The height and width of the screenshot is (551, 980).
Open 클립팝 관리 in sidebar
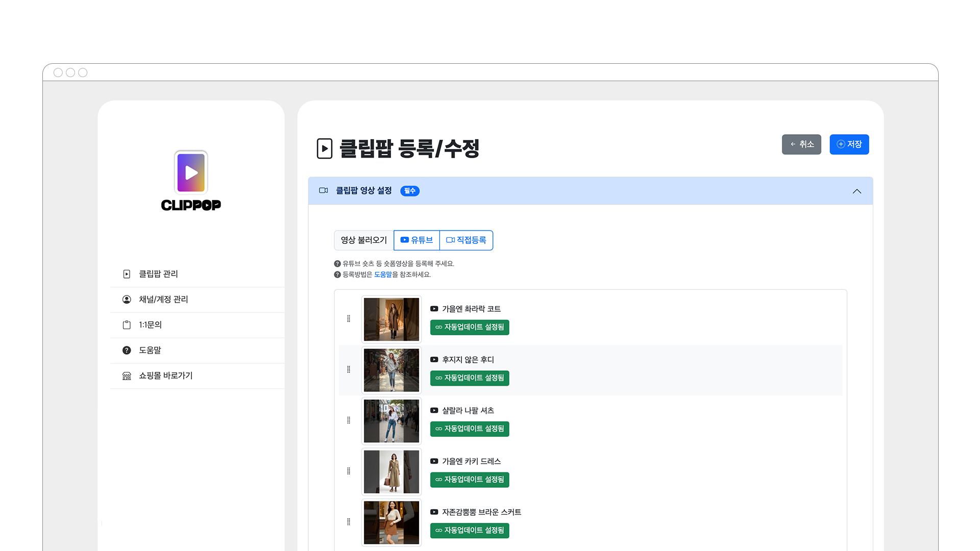tap(158, 274)
